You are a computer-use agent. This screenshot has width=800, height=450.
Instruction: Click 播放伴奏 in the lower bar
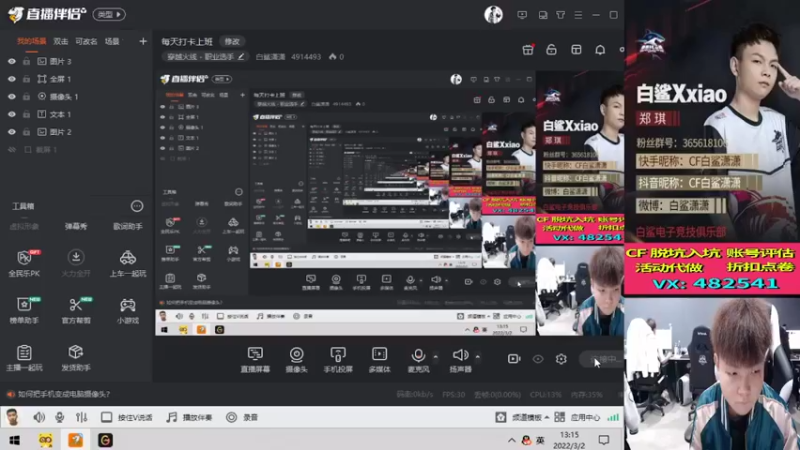tap(190, 417)
